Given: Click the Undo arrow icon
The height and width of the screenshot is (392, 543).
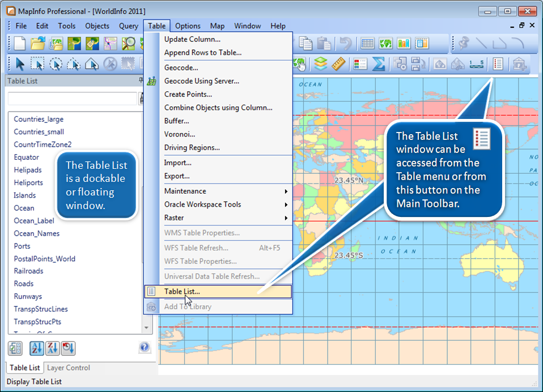Looking at the screenshot, I should (345, 43).
